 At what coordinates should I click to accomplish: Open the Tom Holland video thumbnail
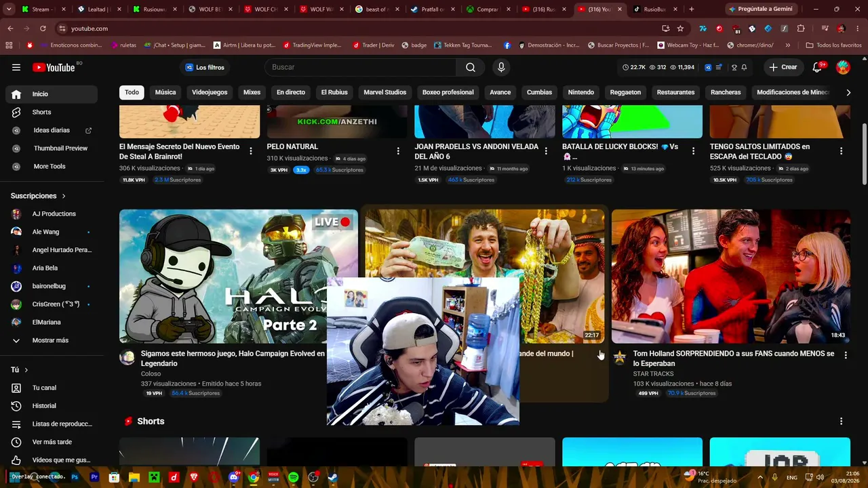point(731,277)
